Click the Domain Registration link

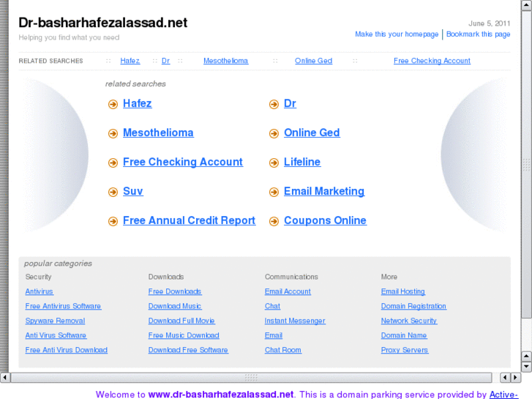click(x=413, y=306)
